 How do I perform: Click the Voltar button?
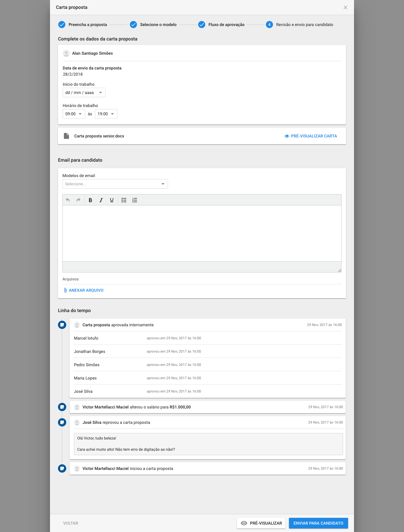pos(71,523)
